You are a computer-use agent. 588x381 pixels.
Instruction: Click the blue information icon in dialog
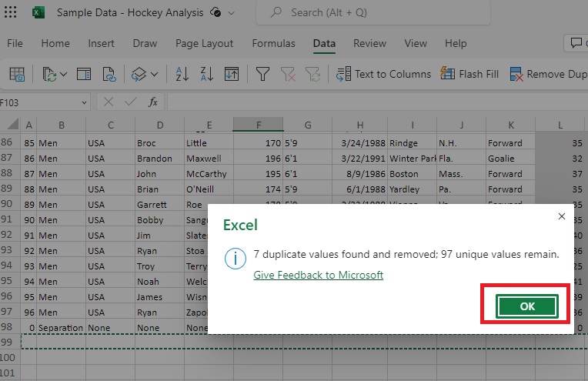[x=236, y=259]
